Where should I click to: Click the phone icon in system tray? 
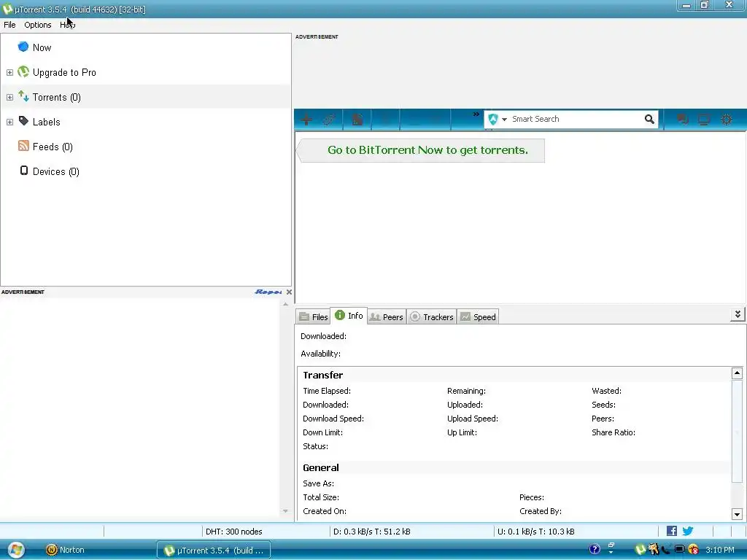click(x=667, y=550)
